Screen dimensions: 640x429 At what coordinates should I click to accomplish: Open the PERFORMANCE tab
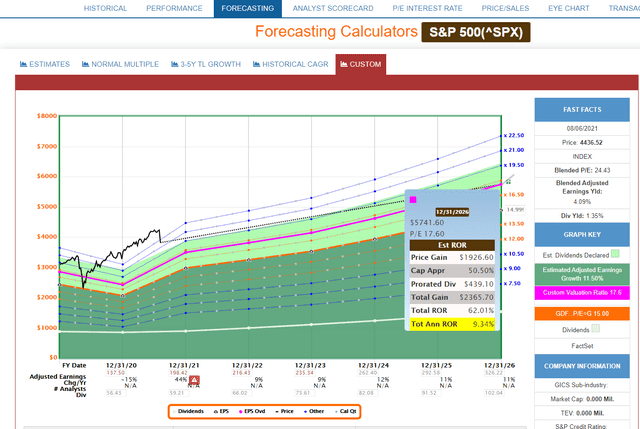tap(174, 8)
